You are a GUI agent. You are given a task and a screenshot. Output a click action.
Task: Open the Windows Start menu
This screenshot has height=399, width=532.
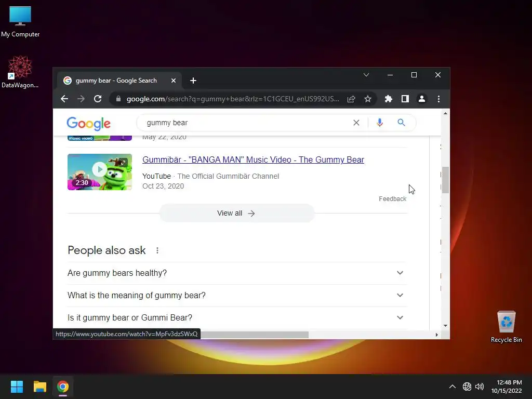(x=17, y=387)
